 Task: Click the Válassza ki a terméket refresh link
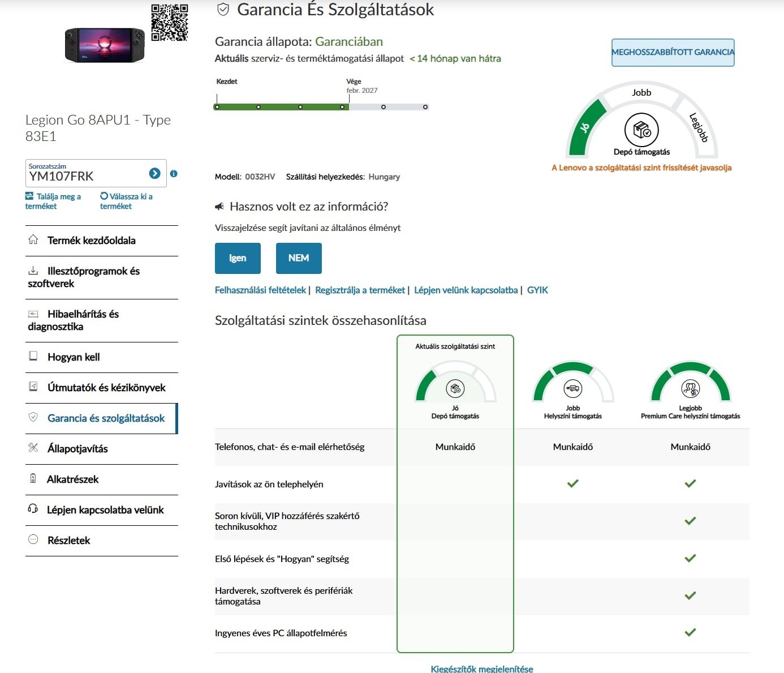127,201
